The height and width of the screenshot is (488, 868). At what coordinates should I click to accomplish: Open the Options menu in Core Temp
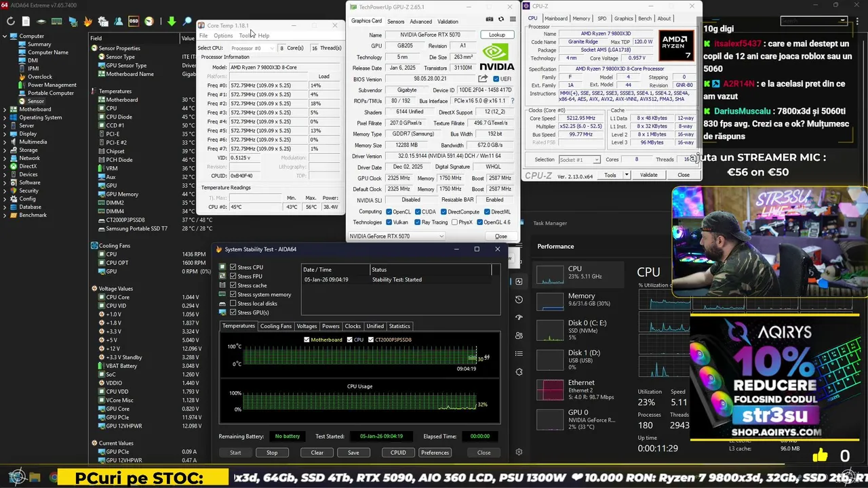click(x=223, y=35)
